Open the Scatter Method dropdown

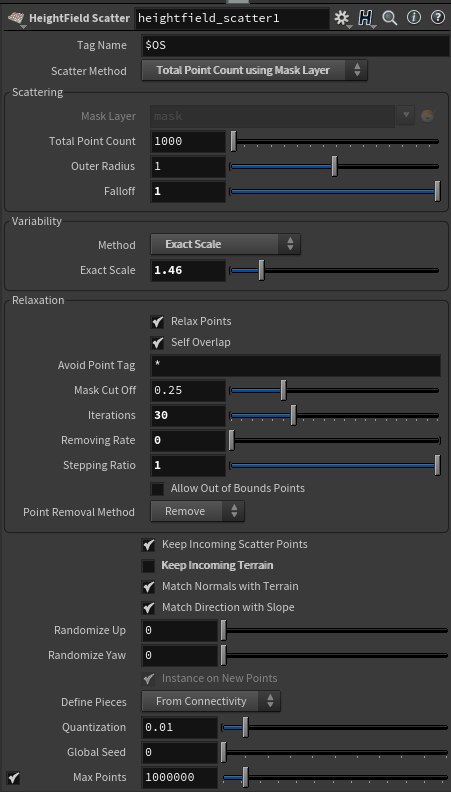[254, 71]
